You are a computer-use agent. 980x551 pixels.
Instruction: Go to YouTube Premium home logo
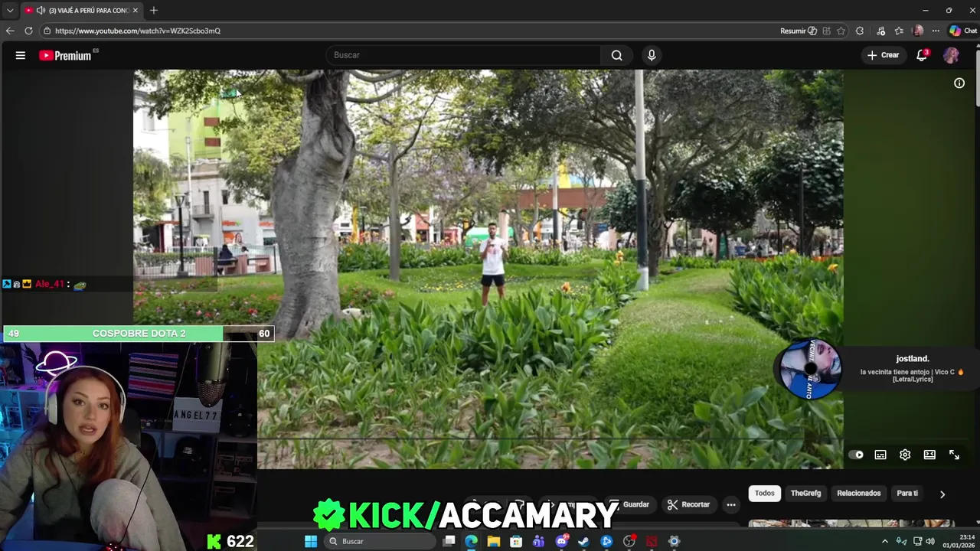(x=65, y=55)
